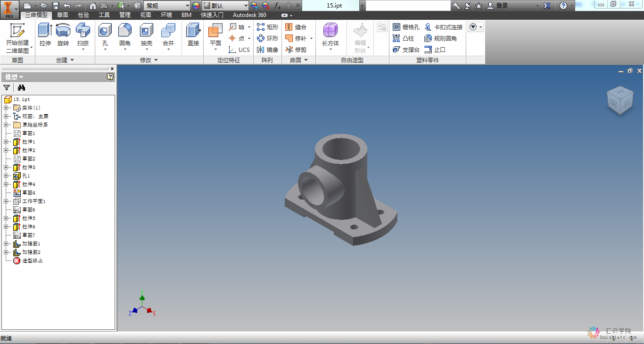644x344 pixels.
Task: Select the Revolve (旋转) tool
Action: (x=63, y=35)
